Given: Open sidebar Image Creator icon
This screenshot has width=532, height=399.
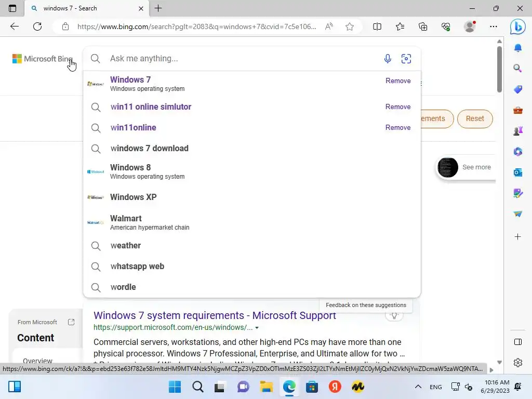Looking at the screenshot, I should 518,193.
